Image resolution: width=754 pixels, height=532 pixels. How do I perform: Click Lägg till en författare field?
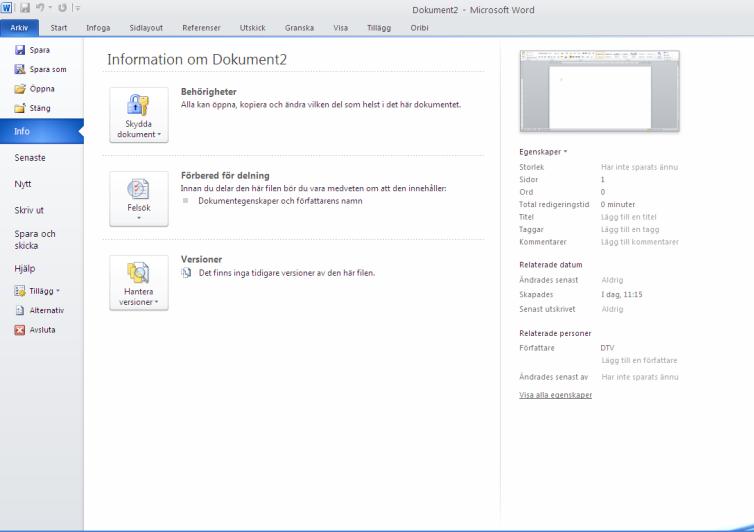click(639, 361)
